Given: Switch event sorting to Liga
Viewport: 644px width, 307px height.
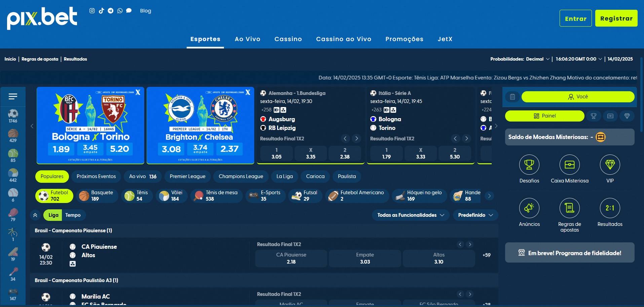Looking at the screenshot, I should click(x=53, y=215).
